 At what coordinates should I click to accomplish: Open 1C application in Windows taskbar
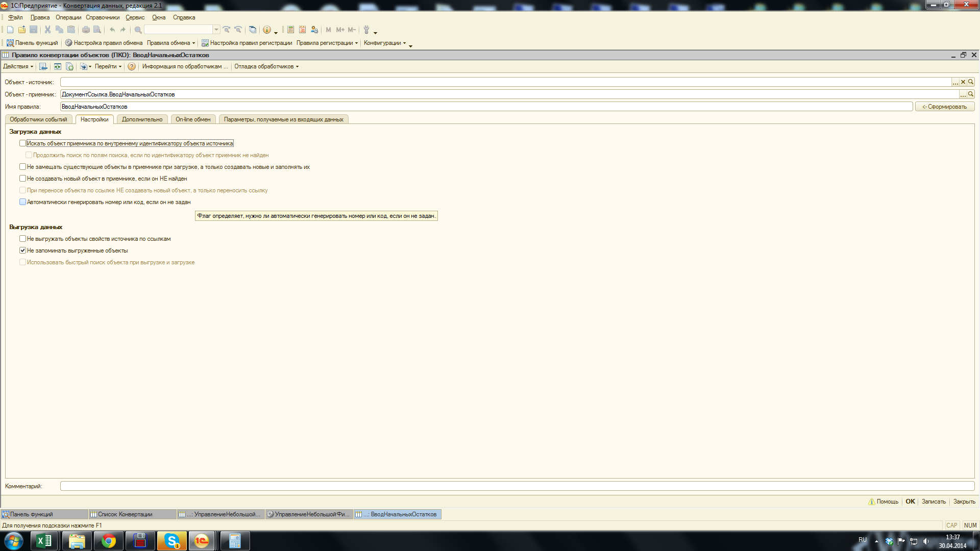[x=202, y=541]
